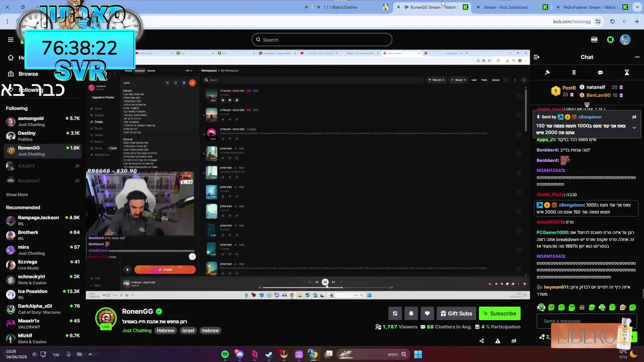The height and width of the screenshot is (362, 644).
Task: Open Spotify from the taskbar
Action: [x=225, y=354]
